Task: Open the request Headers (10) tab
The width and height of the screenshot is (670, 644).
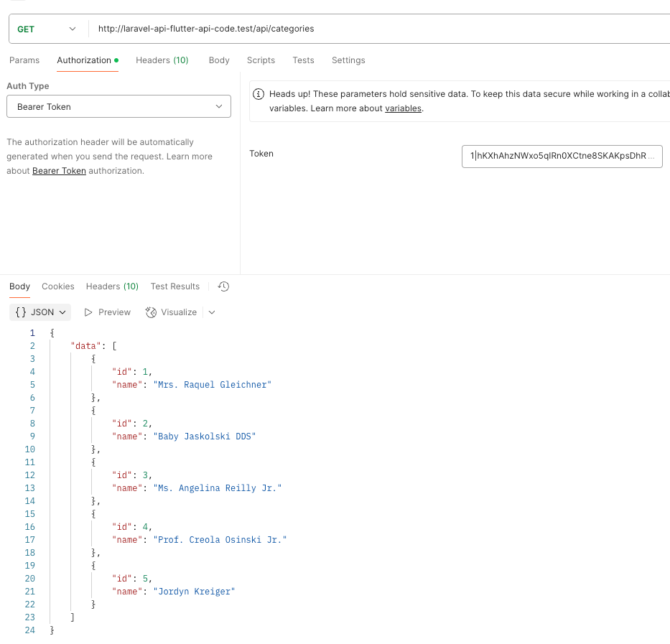Action: pyautogui.click(x=162, y=60)
